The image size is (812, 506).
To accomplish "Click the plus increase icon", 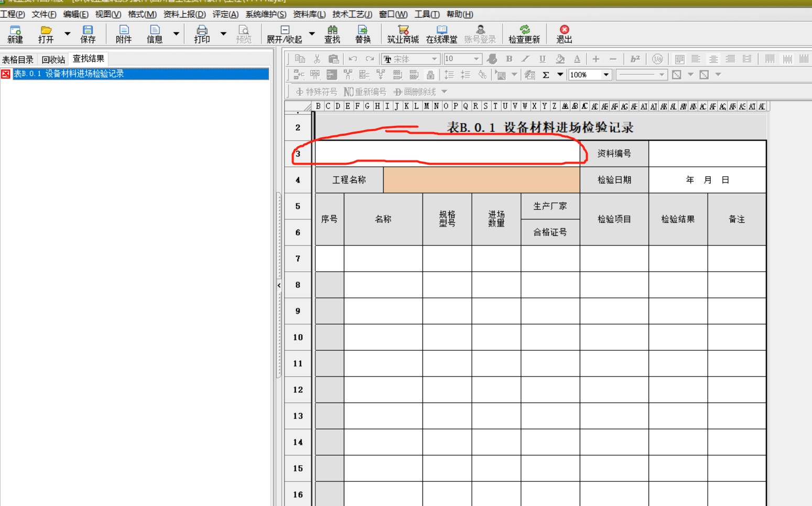I will click(x=596, y=59).
